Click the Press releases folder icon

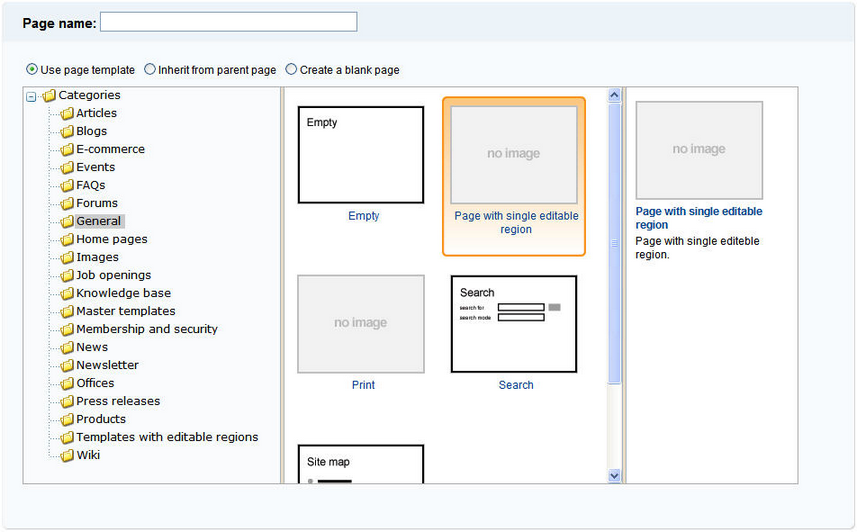pyautogui.click(x=67, y=402)
